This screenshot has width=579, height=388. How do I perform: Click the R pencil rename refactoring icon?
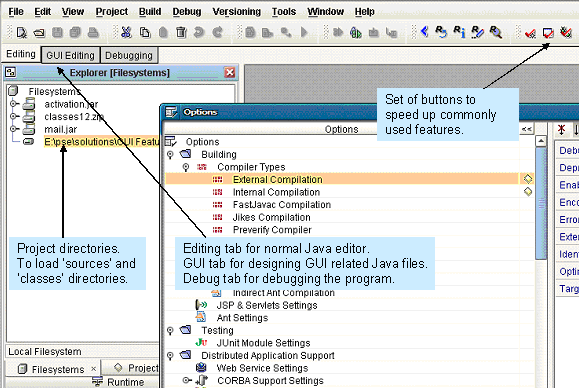[x=477, y=32]
